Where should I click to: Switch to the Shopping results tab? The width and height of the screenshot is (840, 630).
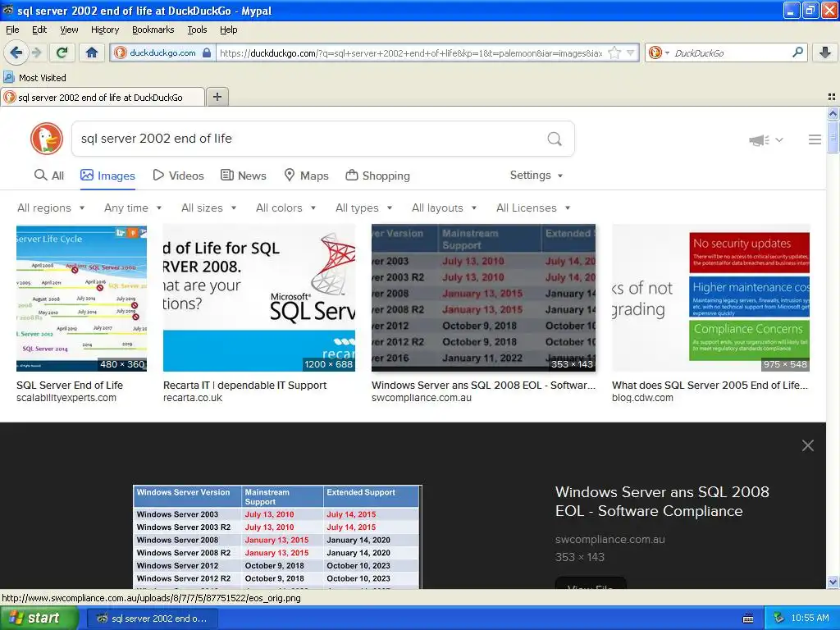(x=377, y=176)
